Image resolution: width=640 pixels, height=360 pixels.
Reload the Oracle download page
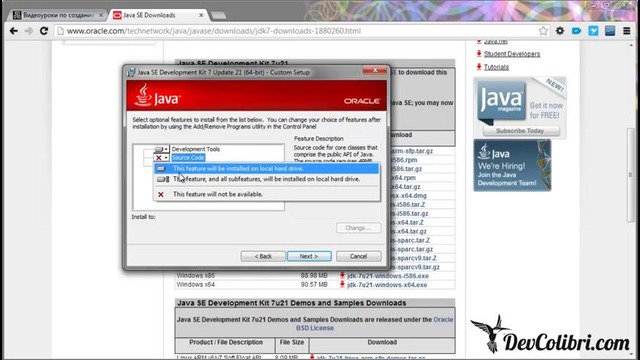44,31
